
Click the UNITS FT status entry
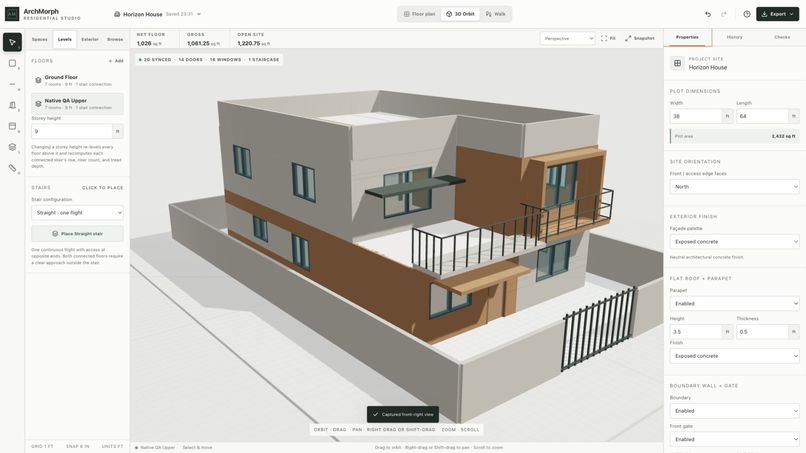112,446
